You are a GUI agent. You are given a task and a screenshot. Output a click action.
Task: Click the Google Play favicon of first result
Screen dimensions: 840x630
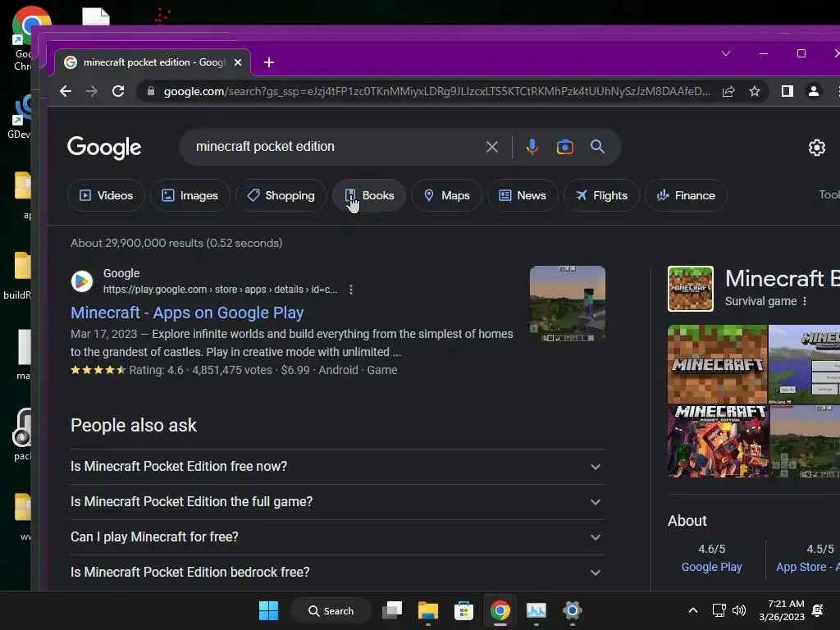click(82, 281)
